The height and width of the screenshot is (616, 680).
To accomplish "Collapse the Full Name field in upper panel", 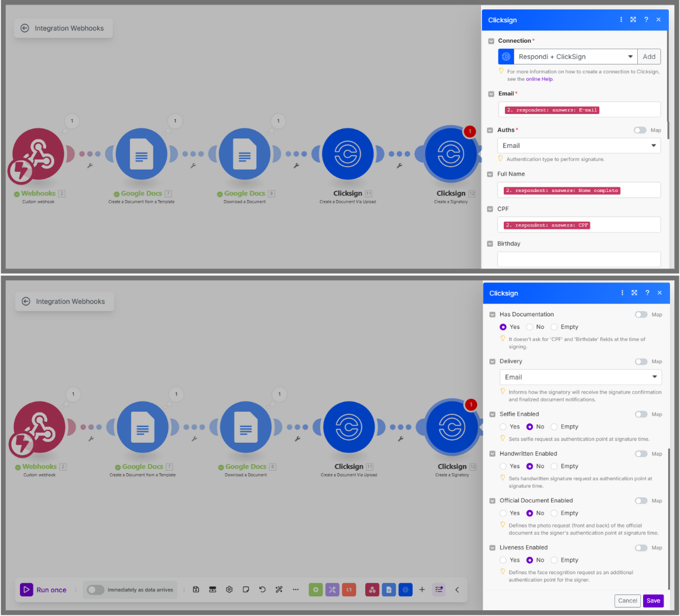I will pyautogui.click(x=490, y=174).
